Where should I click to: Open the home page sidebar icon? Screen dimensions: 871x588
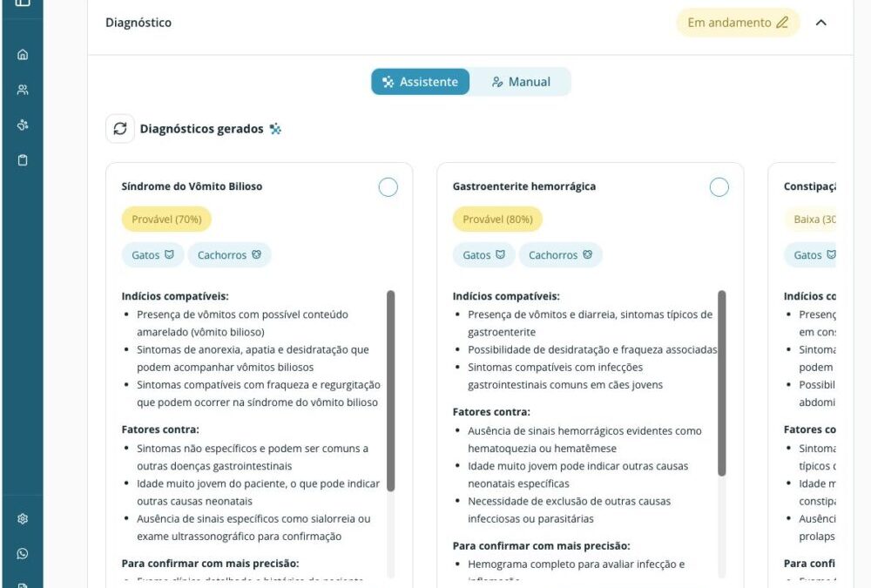[x=23, y=55]
